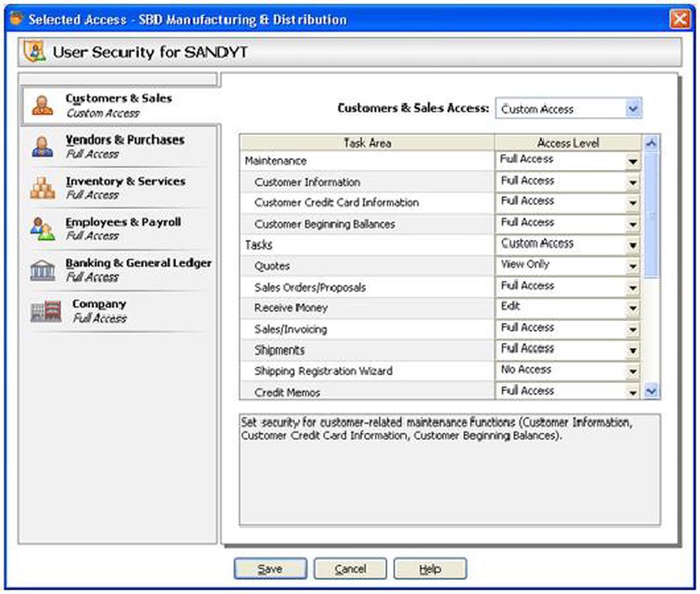Viewport: 700px width, 594px height.
Task: Select Customer Credit Card Information label
Action: pyautogui.click(x=336, y=203)
